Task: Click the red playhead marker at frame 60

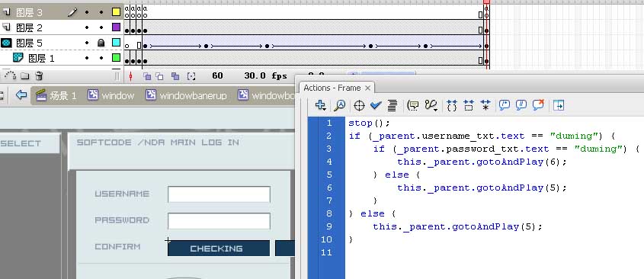Action: pos(487,2)
